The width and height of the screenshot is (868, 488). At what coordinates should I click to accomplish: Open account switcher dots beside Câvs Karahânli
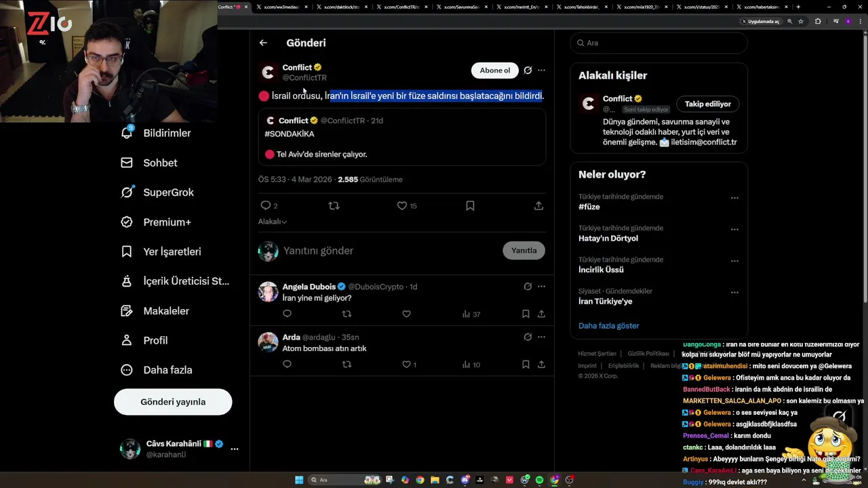[x=235, y=449]
